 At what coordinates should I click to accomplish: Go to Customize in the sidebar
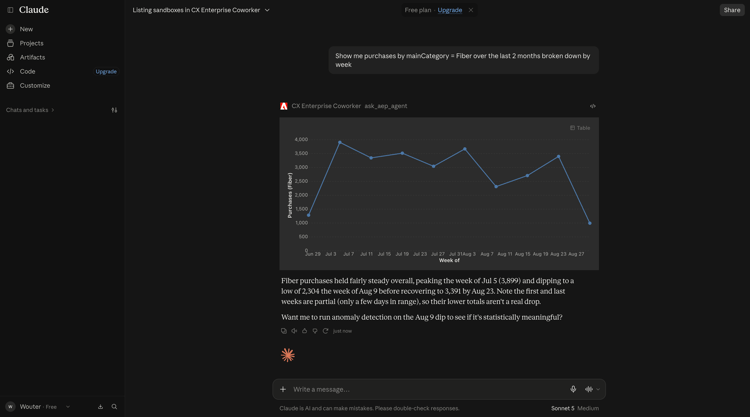(35, 86)
